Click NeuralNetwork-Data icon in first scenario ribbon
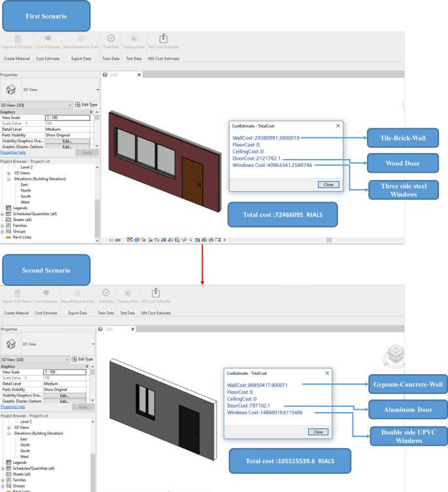Viewport: 448px width, 492px height. pos(81,39)
